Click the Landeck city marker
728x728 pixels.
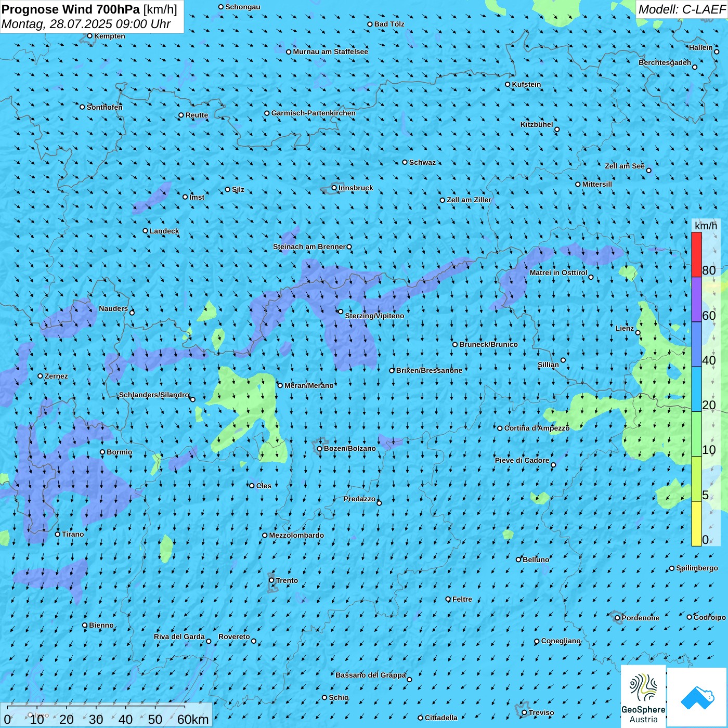coord(145,231)
